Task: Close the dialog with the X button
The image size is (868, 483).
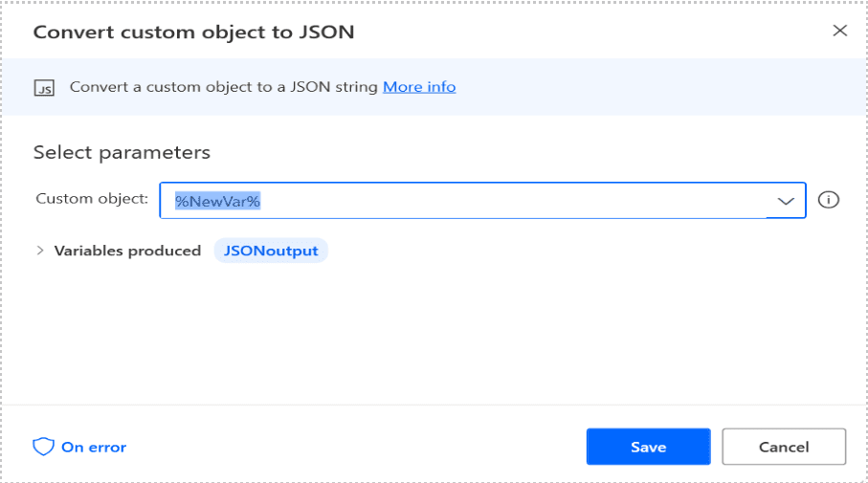Action: (840, 31)
